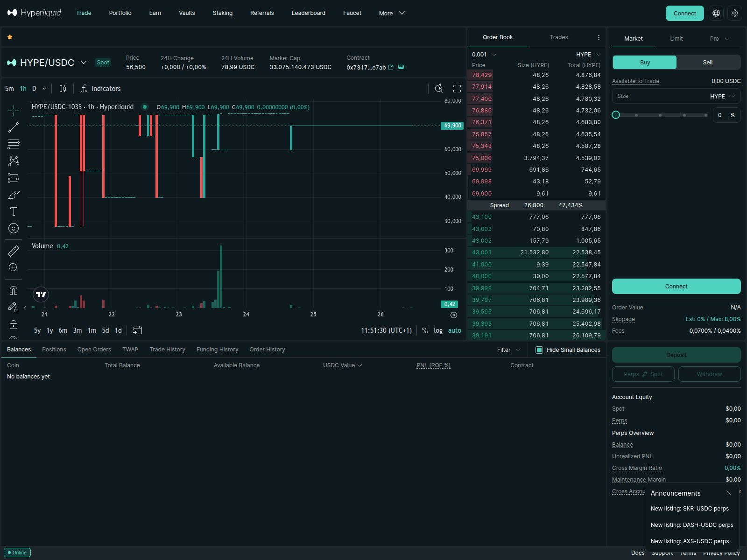Toggle stay in drawing mode
The image size is (747, 560).
14,307
